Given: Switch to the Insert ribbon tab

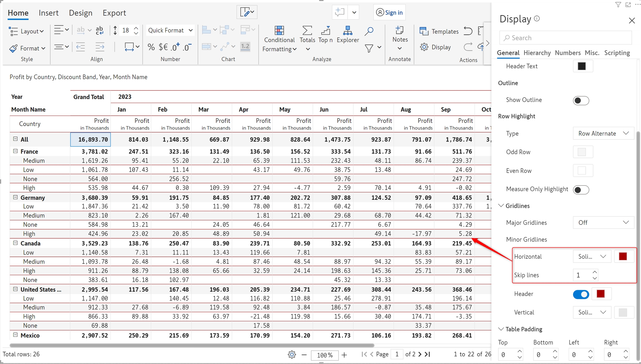Looking at the screenshot, I should tap(48, 13).
